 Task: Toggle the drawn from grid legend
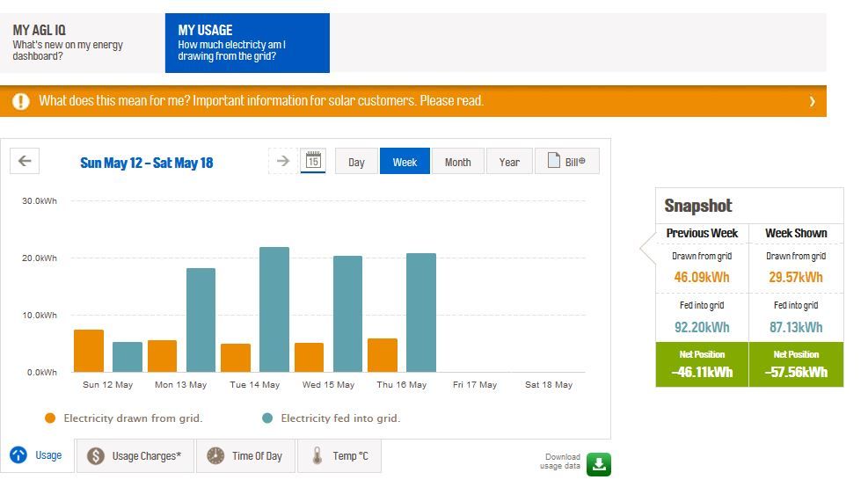tap(124, 418)
